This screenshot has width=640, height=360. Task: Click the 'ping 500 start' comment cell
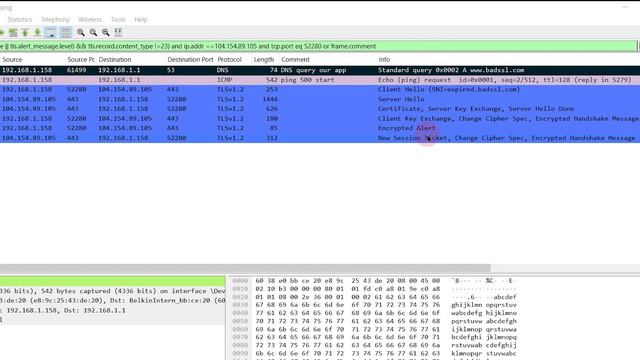[307, 80]
